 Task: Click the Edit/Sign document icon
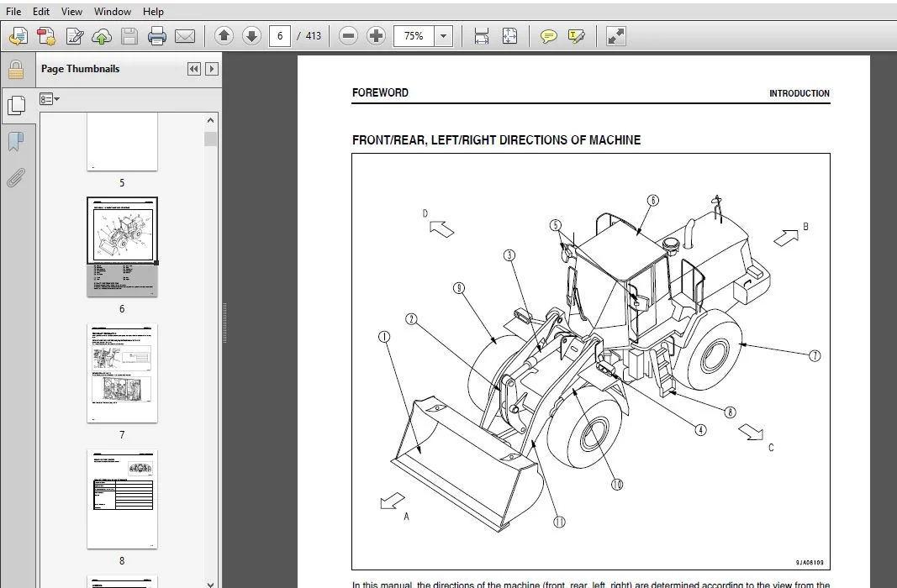tap(74, 36)
